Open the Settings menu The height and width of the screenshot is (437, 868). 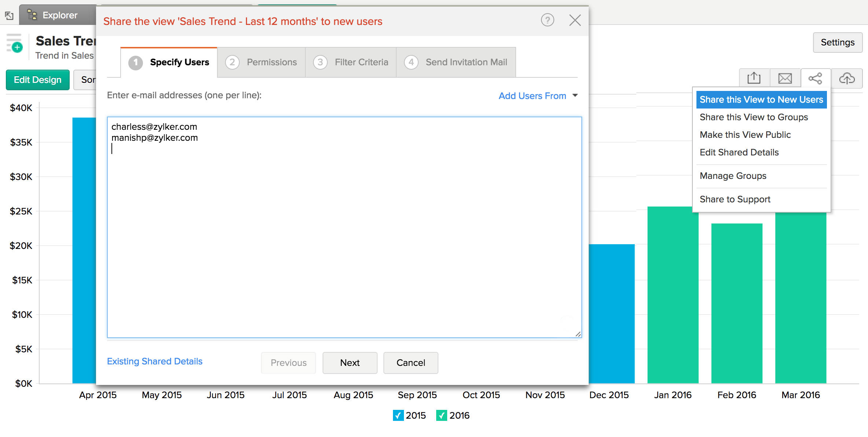click(838, 42)
